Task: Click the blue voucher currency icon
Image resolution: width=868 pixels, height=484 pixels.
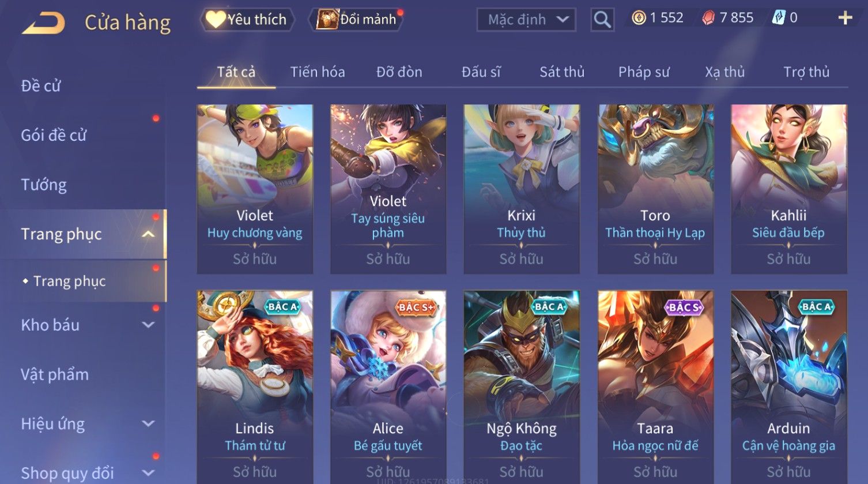Action: (x=779, y=18)
